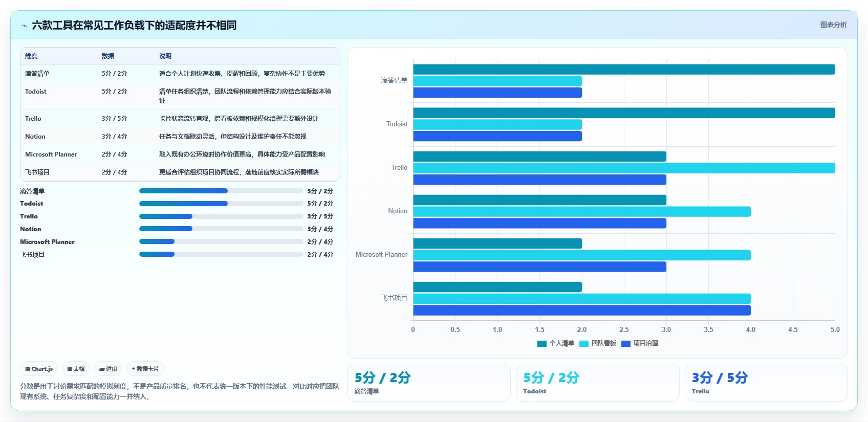Open the 滴答清单 data card
Screen dimensions: 868x422
tap(429, 383)
